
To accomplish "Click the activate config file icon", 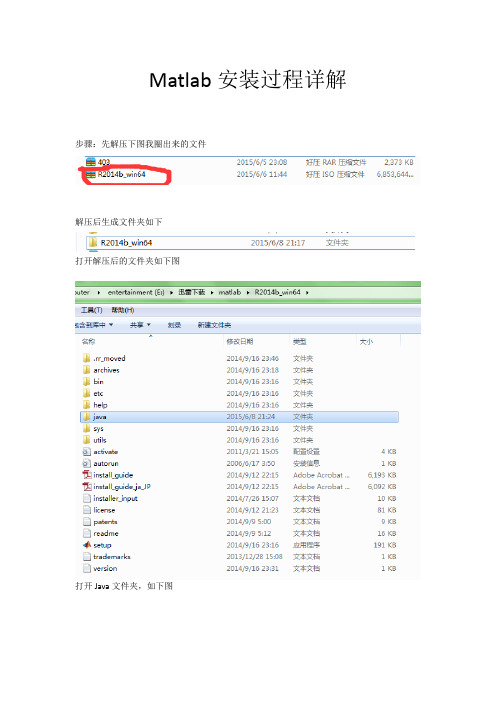I will pyautogui.click(x=86, y=452).
